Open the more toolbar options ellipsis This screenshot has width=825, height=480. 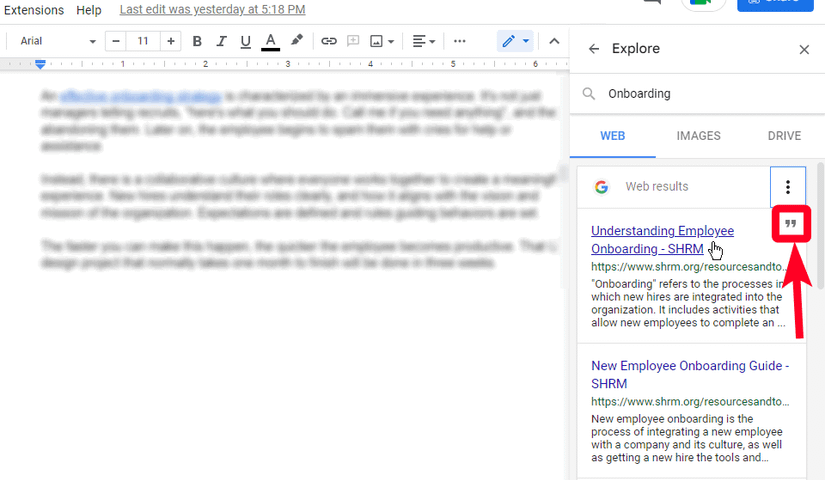coord(460,41)
